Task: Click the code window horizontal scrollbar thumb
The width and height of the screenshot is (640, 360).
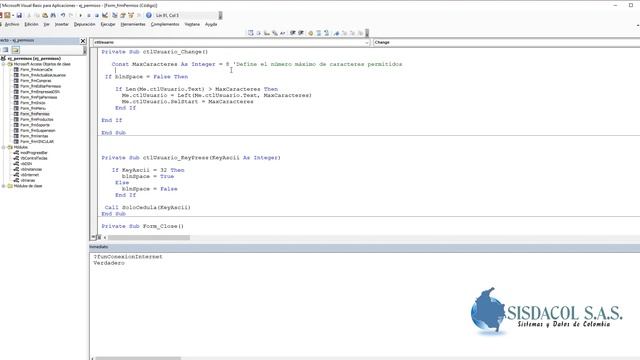Action: 149,238
